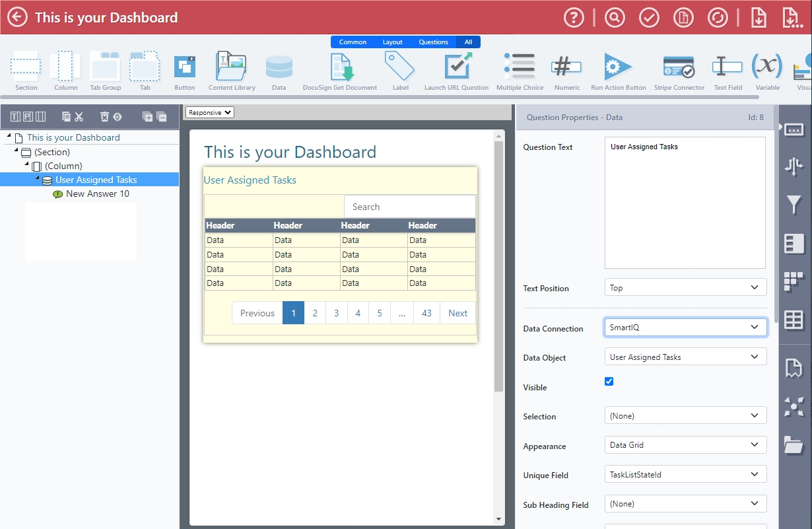Collapse the (Section) tree node arrow

point(17,151)
